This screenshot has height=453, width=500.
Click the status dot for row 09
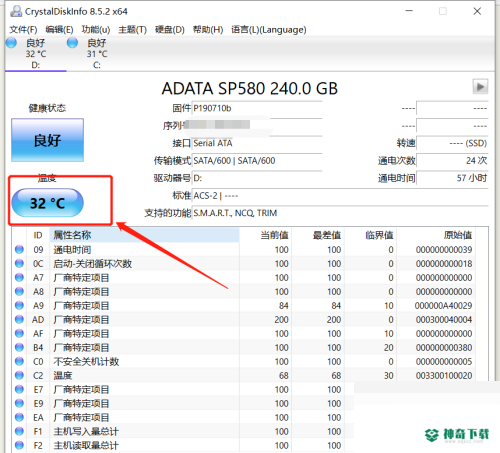[x=19, y=250]
